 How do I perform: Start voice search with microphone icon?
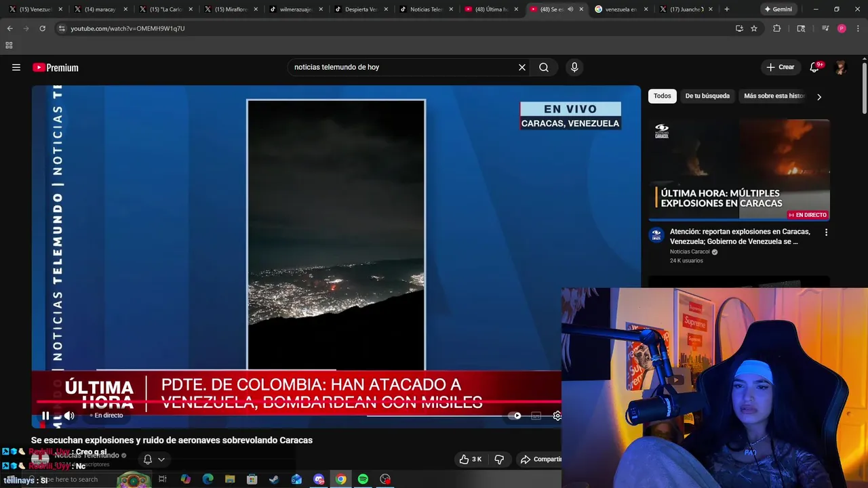click(x=574, y=67)
